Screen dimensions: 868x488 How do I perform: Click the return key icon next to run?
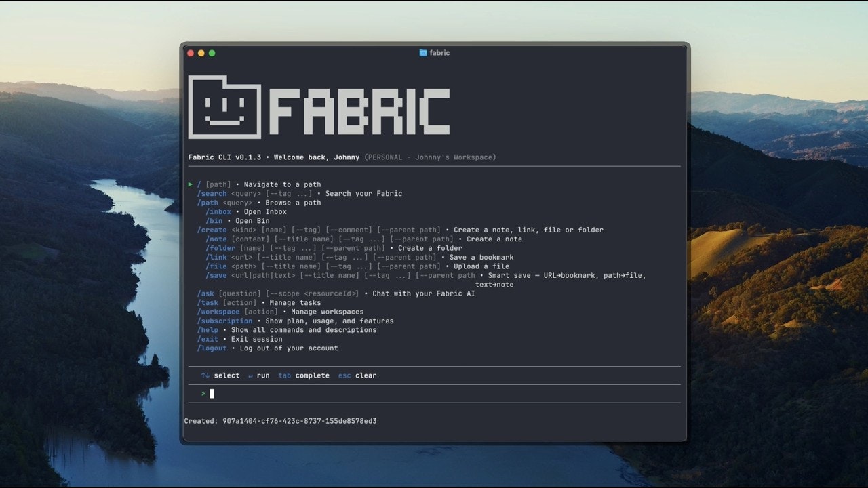pos(250,375)
